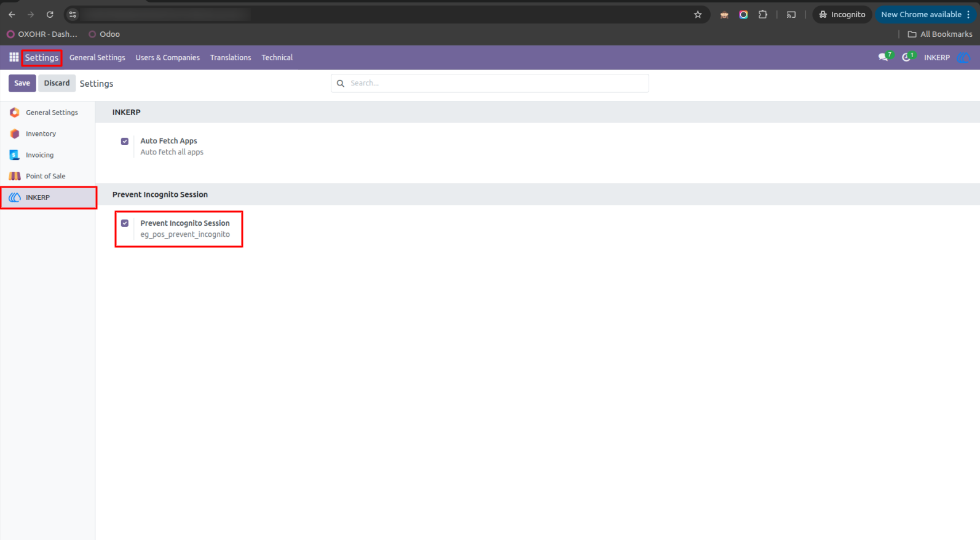Select General Settings in the sidebar
Screen dimensions: 980x540
click(x=48, y=113)
